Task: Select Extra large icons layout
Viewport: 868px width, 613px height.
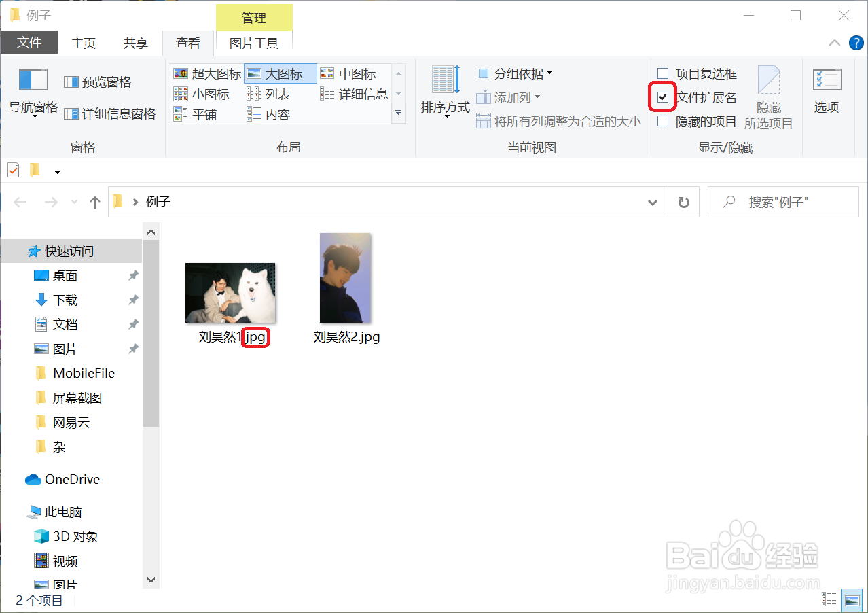Action: point(207,73)
